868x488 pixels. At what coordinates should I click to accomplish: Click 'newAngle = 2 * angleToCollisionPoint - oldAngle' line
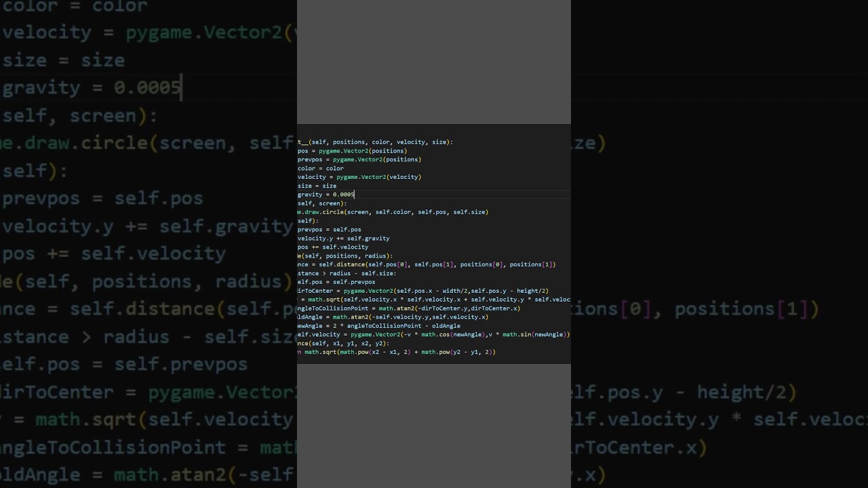379,326
